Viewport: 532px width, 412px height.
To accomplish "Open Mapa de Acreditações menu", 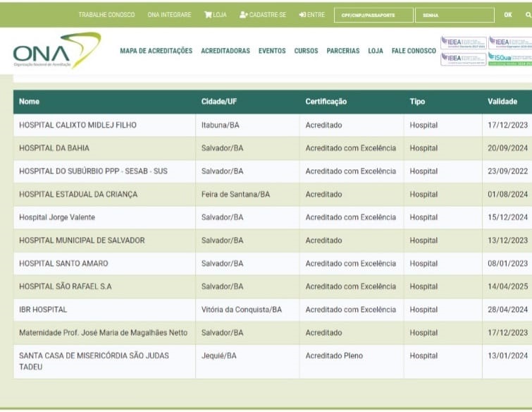I will (x=156, y=51).
